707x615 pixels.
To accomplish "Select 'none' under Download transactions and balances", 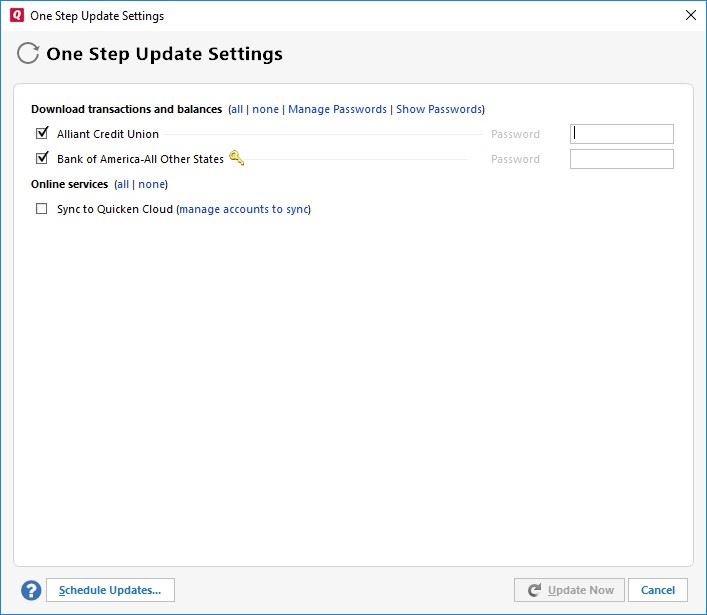I will tap(265, 109).
